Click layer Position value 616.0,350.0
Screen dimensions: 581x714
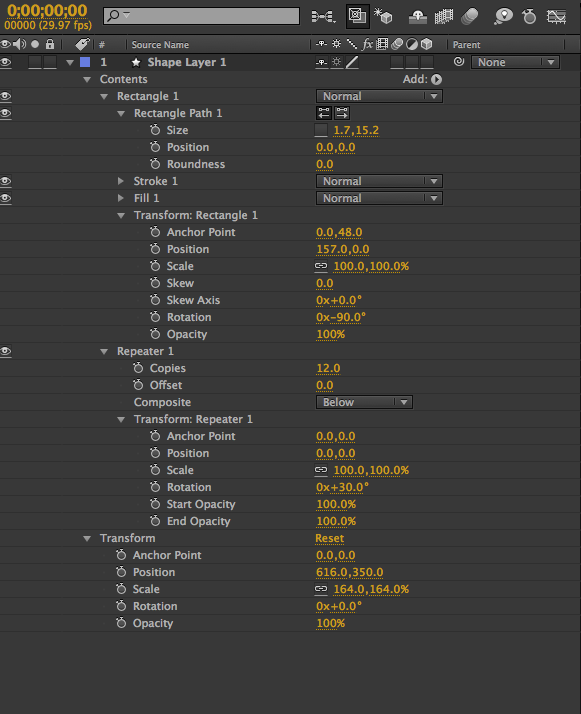(x=350, y=572)
